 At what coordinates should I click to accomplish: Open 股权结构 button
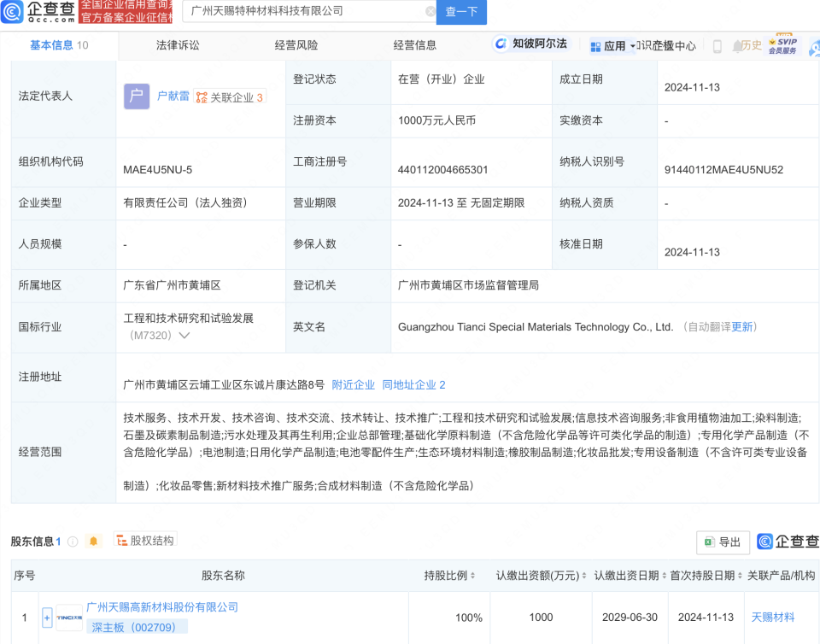146,541
